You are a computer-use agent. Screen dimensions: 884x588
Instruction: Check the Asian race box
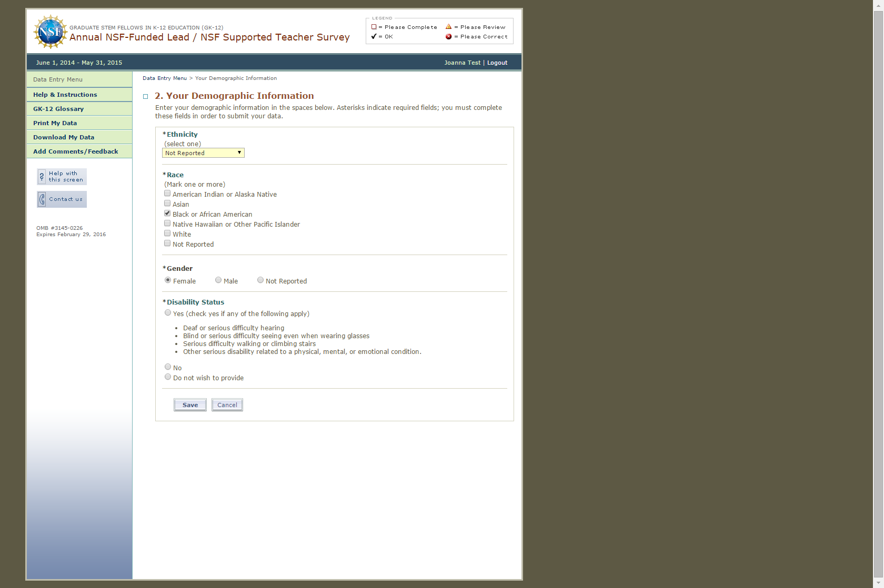tap(167, 204)
